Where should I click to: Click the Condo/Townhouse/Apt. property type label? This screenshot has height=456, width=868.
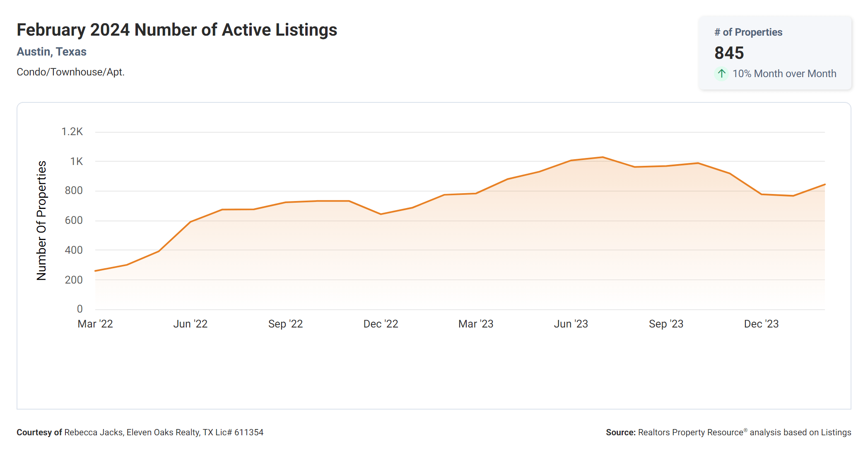(x=70, y=72)
